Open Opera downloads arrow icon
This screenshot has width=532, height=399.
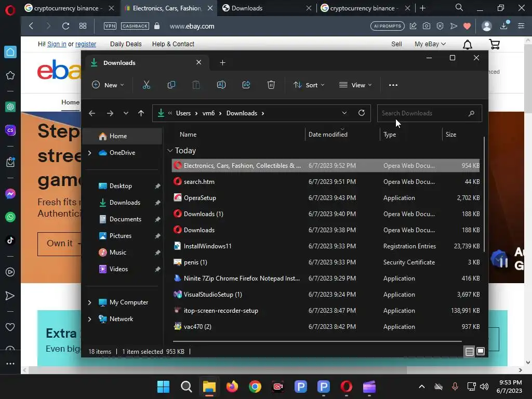[x=504, y=26]
